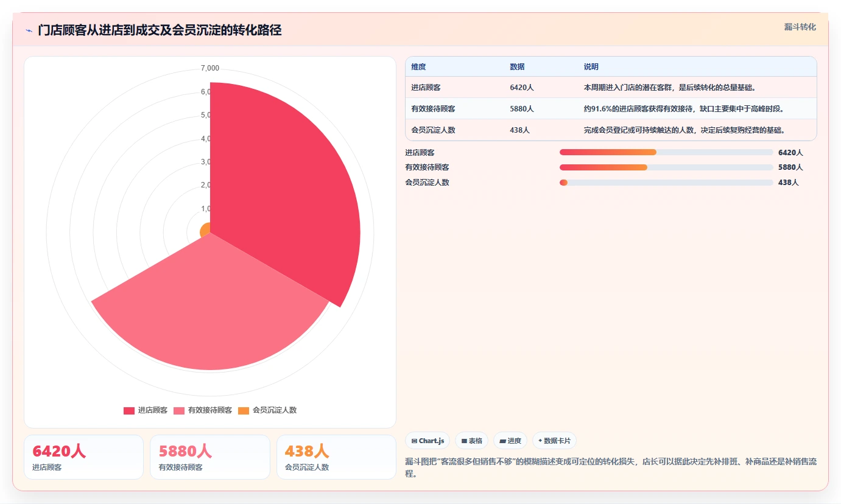Click the 进店顾客 table row label
Image resolution: width=841 pixels, height=504 pixels.
[x=426, y=88]
